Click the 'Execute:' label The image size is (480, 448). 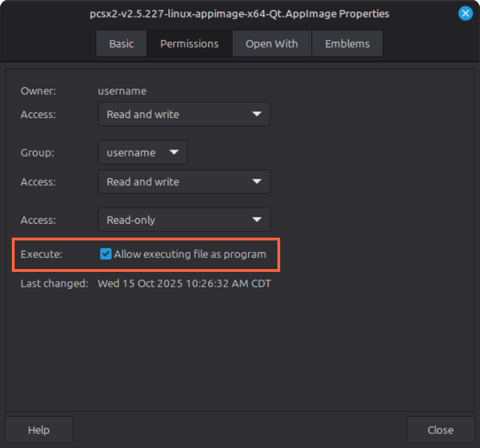41,254
